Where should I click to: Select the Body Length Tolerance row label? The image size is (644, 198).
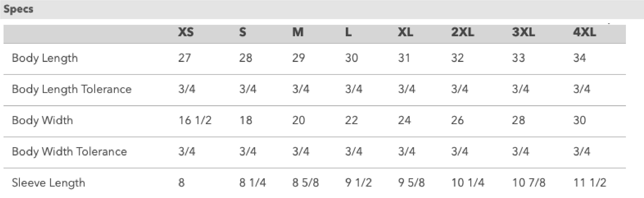[x=72, y=89]
